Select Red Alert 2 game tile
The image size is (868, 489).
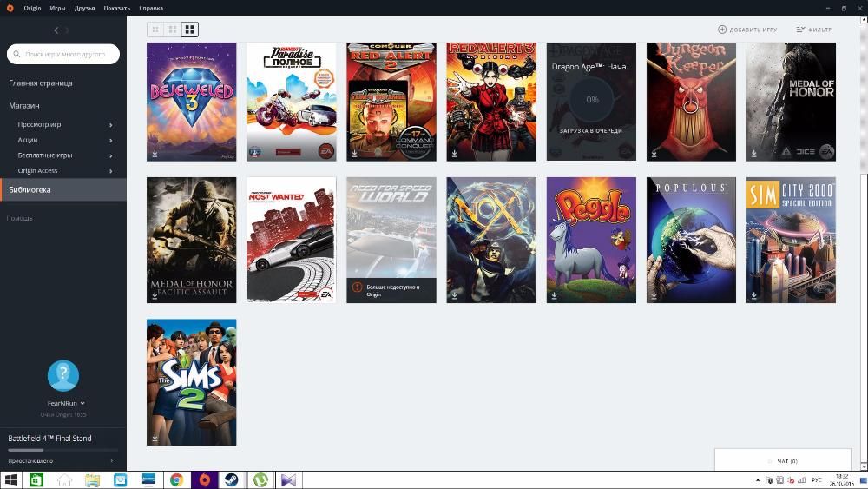(x=391, y=102)
